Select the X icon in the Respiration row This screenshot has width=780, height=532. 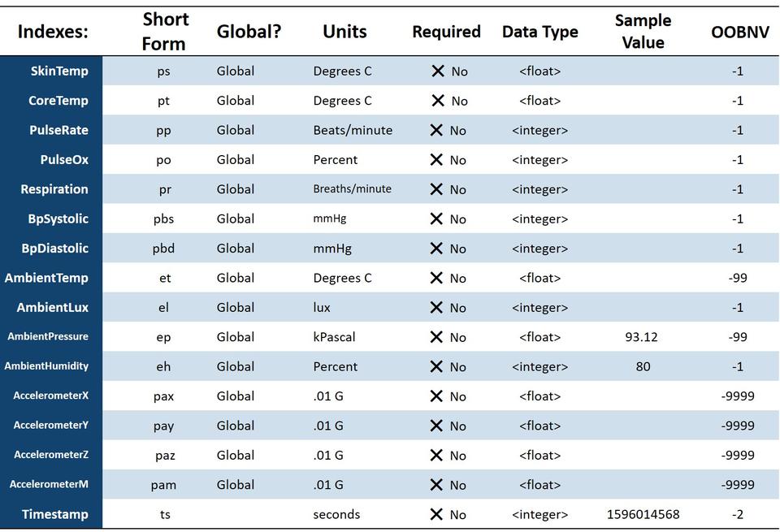[436, 189]
